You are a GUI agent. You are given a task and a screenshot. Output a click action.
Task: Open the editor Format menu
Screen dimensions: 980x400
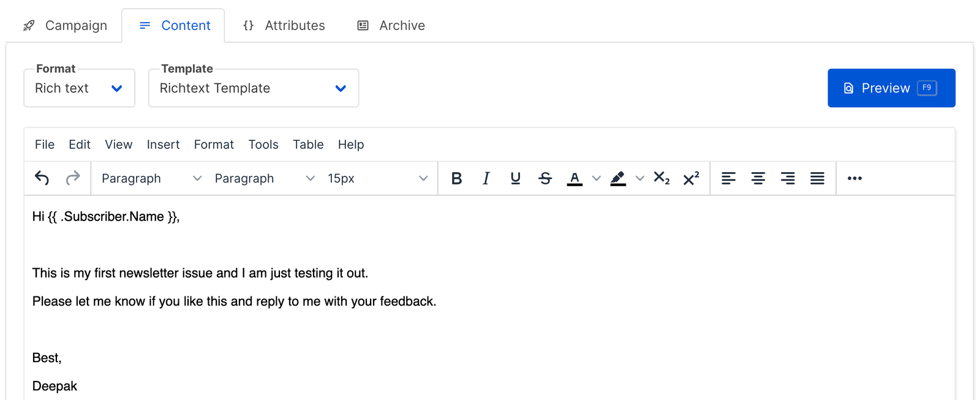[214, 145]
